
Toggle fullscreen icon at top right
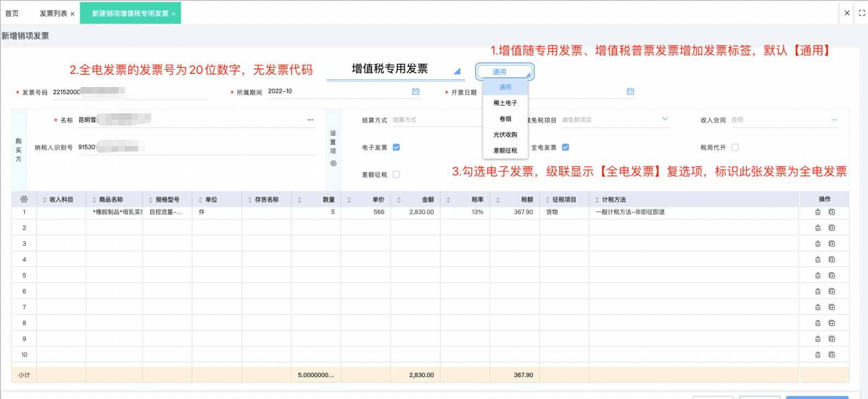[861, 13]
